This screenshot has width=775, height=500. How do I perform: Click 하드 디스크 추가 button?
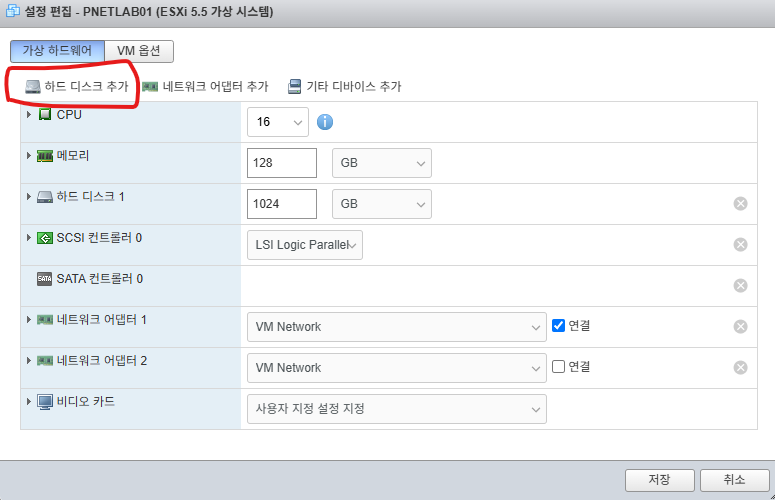pyautogui.click(x=77, y=87)
